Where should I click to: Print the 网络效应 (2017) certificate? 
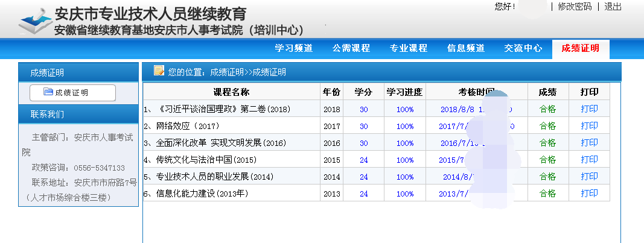589,126
